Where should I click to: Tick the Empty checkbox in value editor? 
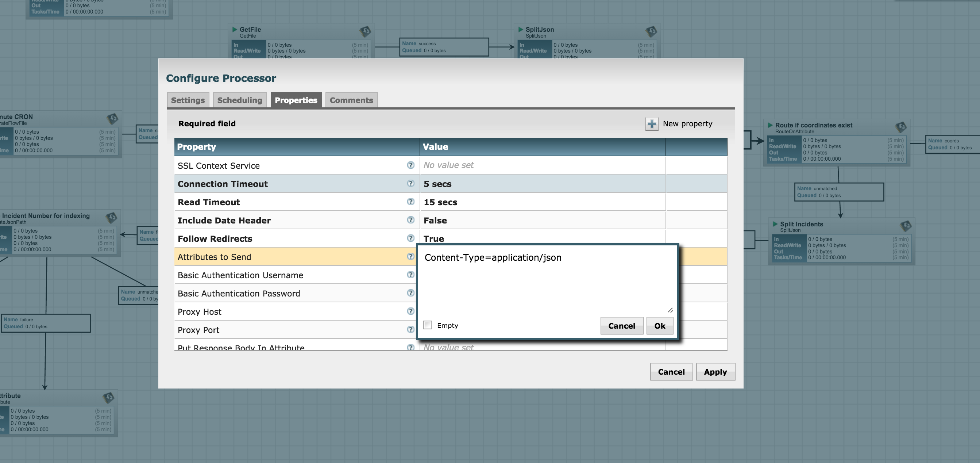click(428, 325)
